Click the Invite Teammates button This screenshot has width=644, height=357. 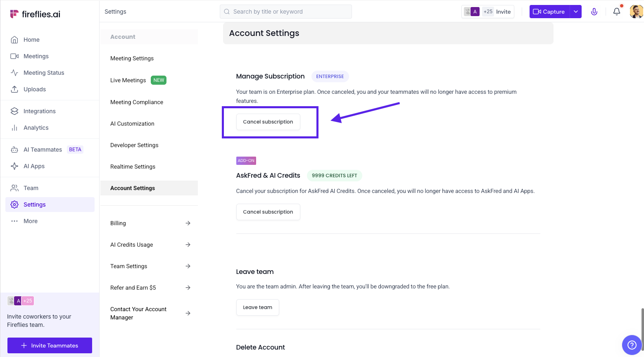pos(50,345)
